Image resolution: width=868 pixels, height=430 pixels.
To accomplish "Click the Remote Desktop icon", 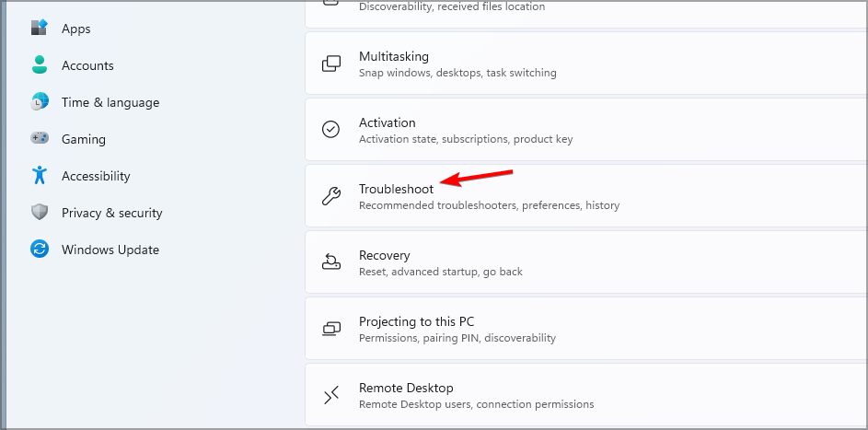I will click(x=331, y=395).
